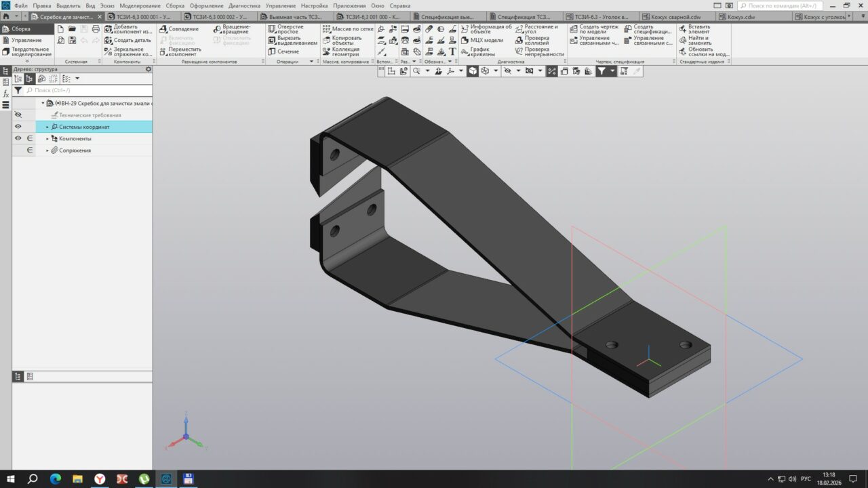
Task: Expand the 'Сопряжения' tree node
Action: point(47,150)
